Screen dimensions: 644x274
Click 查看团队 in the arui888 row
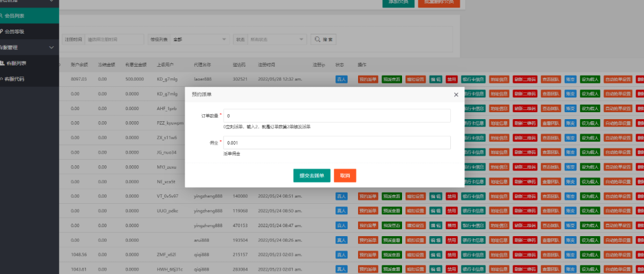point(551,240)
